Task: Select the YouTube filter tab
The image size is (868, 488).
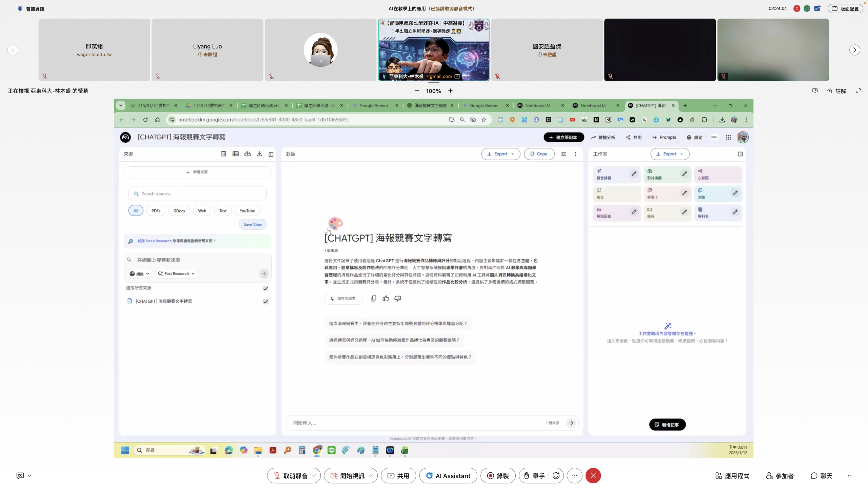Action: (247, 211)
